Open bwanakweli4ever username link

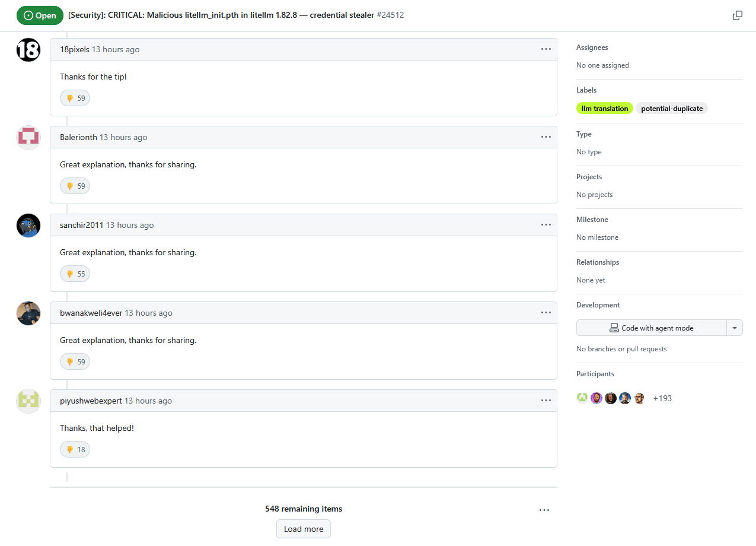click(x=91, y=313)
